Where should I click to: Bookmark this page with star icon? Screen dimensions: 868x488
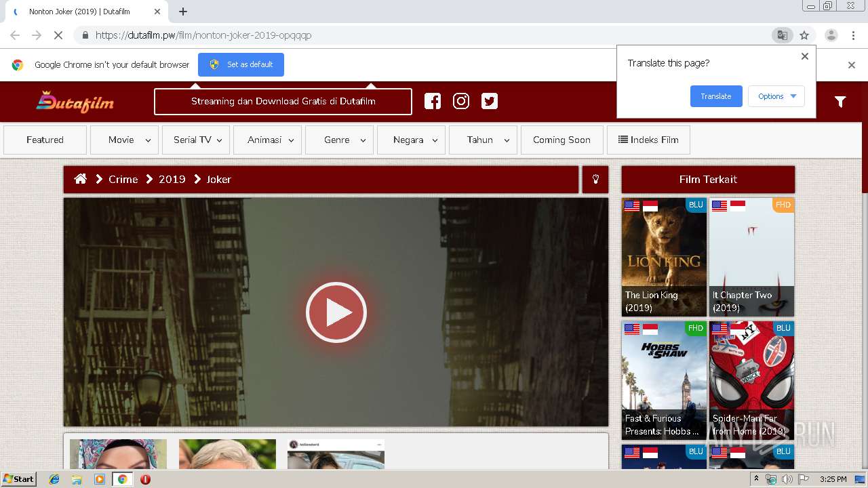point(804,35)
